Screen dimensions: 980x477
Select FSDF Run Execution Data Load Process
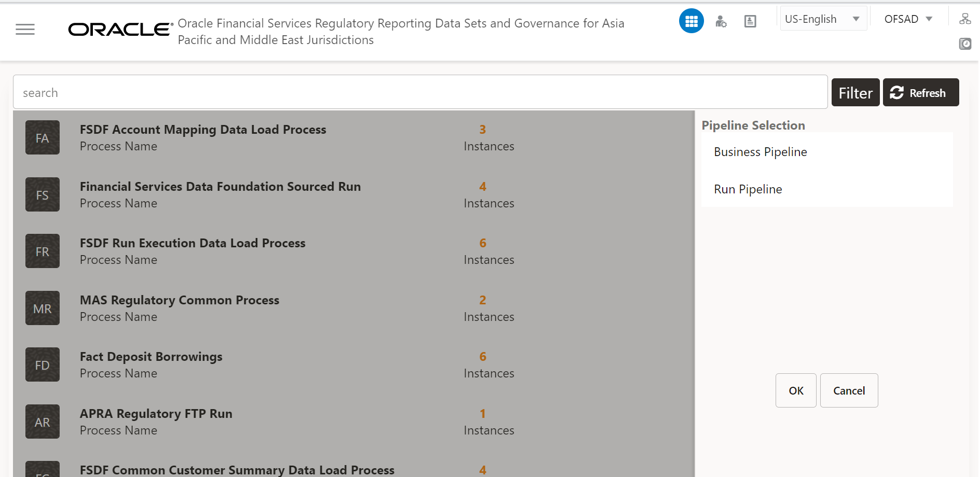[x=192, y=243]
